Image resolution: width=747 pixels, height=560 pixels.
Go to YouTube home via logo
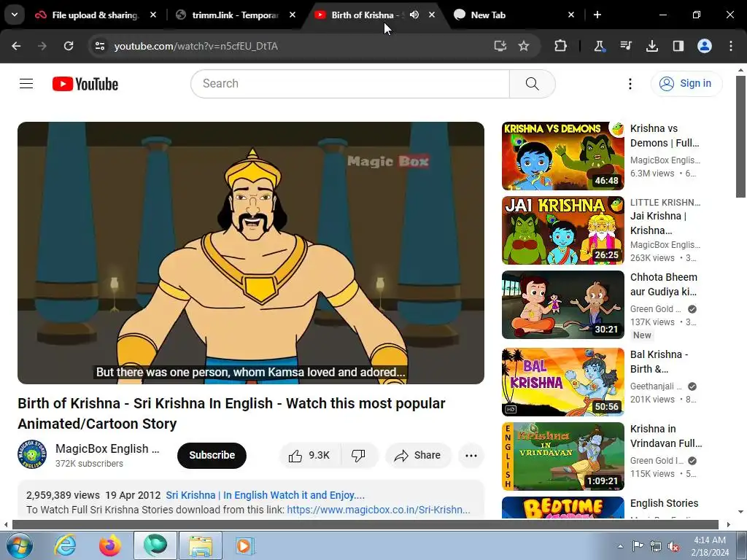point(85,84)
